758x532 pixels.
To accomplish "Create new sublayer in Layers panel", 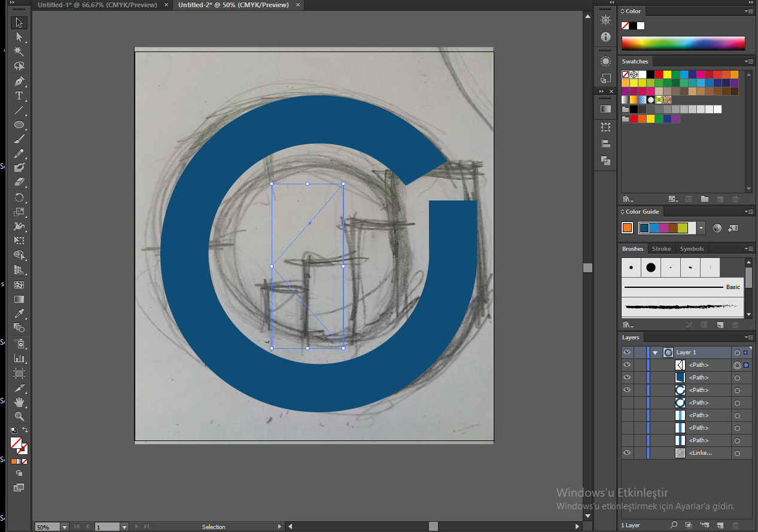I will pyautogui.click(x=704, y=525).
